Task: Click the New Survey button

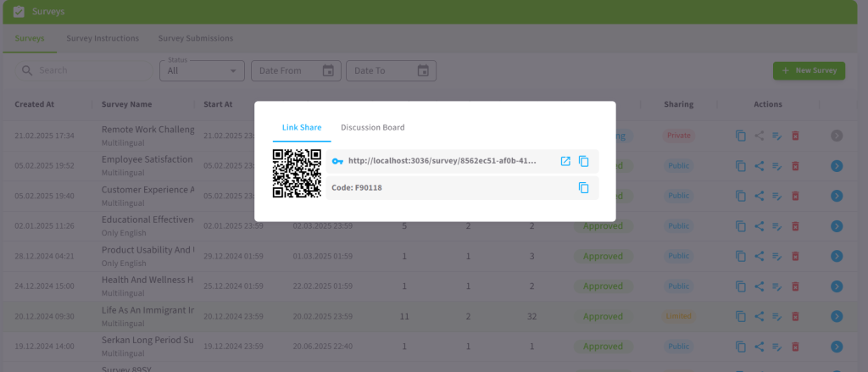Action: [809, 71]
